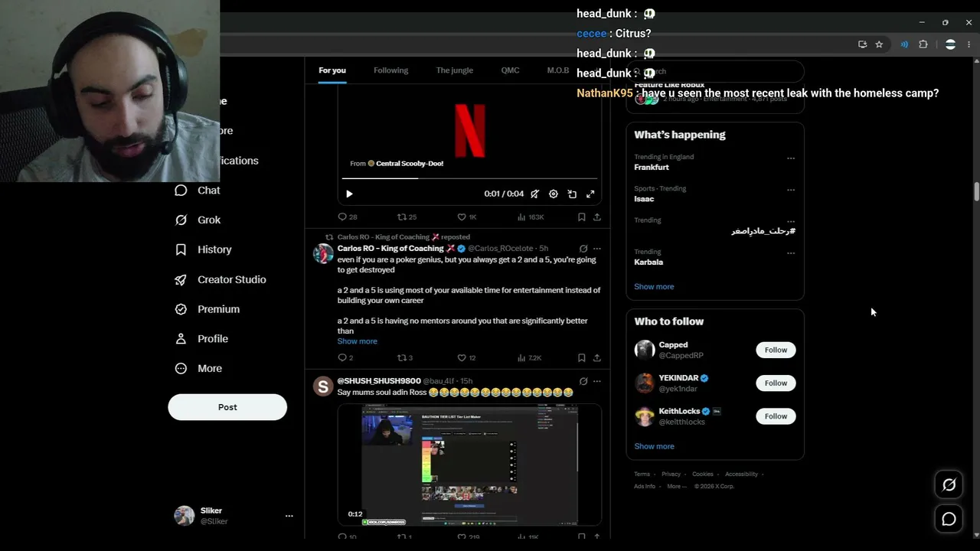
Task: Share the Netflix video post
Action: point(597,217)
